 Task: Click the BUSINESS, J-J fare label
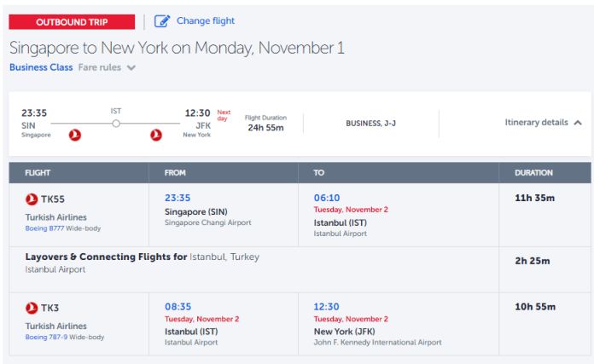(x=371, y=124)
